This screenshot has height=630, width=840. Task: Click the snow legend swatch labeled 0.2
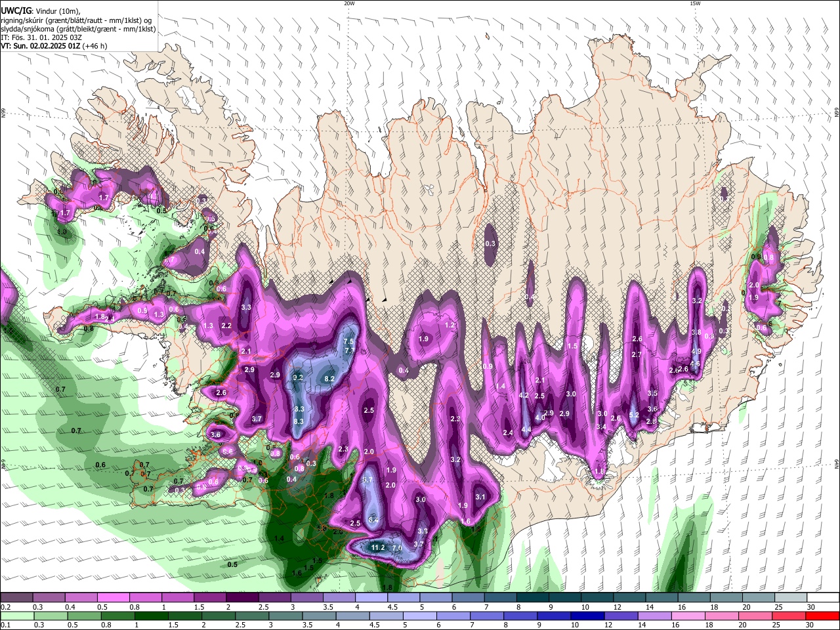pos(16,597)
